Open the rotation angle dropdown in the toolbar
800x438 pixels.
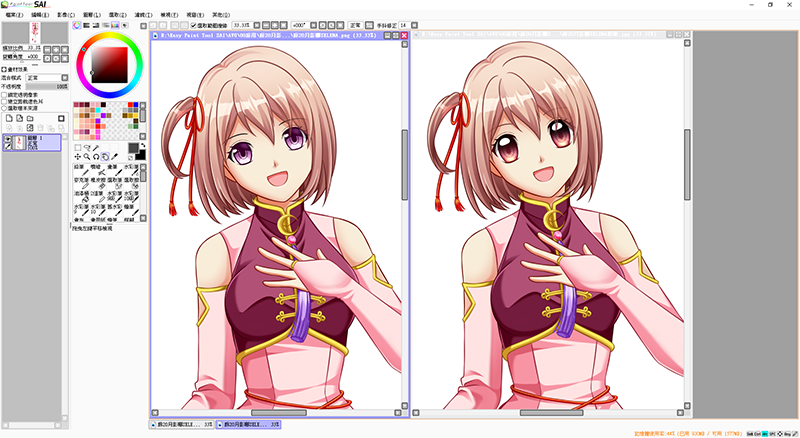pyautogui.click(x=313, y=25)
